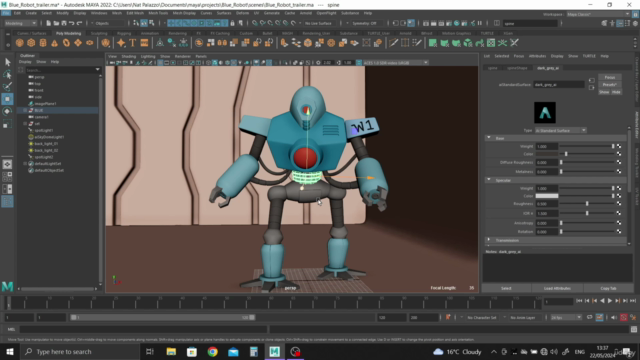
Task: Open File Explorer from the taskbar
Action: pyautogui.click(x=171, y=351)
